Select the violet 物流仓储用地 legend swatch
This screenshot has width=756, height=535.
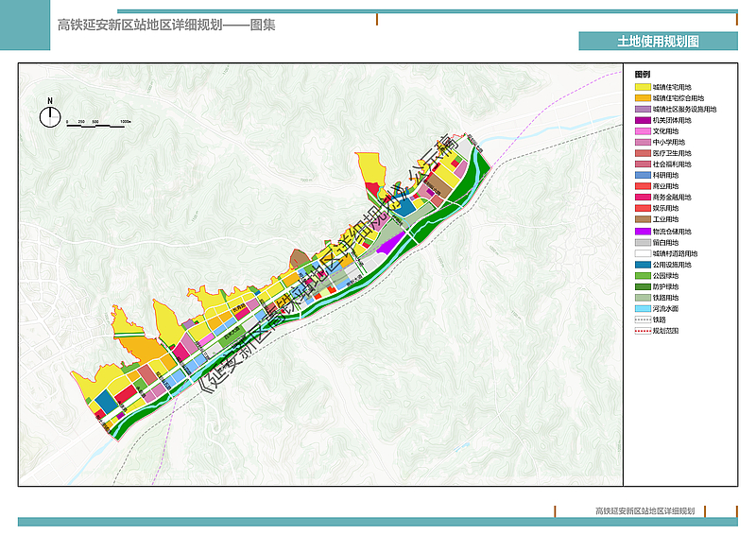[x=642, y=232]
